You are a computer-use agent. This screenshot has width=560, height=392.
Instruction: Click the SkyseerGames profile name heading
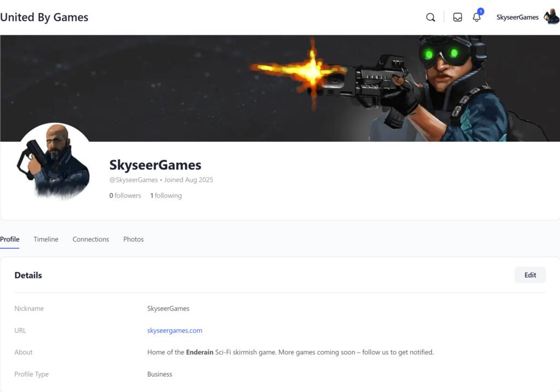pos(155,165)
